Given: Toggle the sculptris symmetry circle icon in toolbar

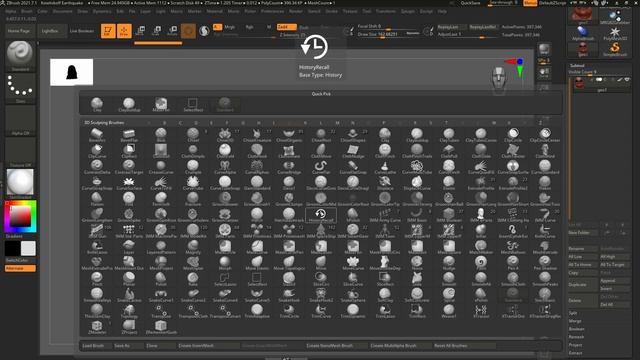Looking at the screenshot, I should tap(204, 31).
